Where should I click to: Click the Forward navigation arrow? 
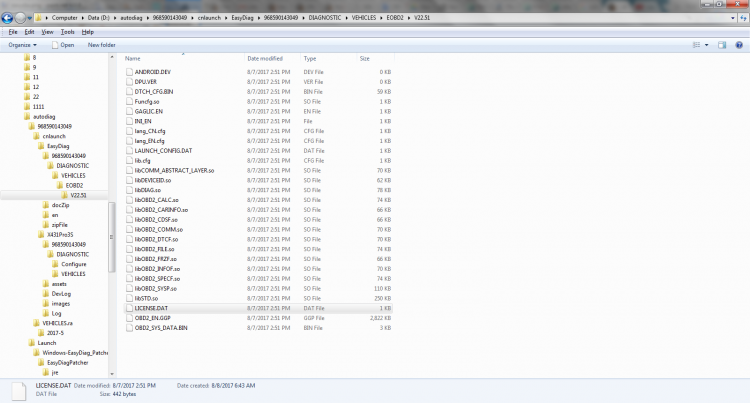point(21,18)
